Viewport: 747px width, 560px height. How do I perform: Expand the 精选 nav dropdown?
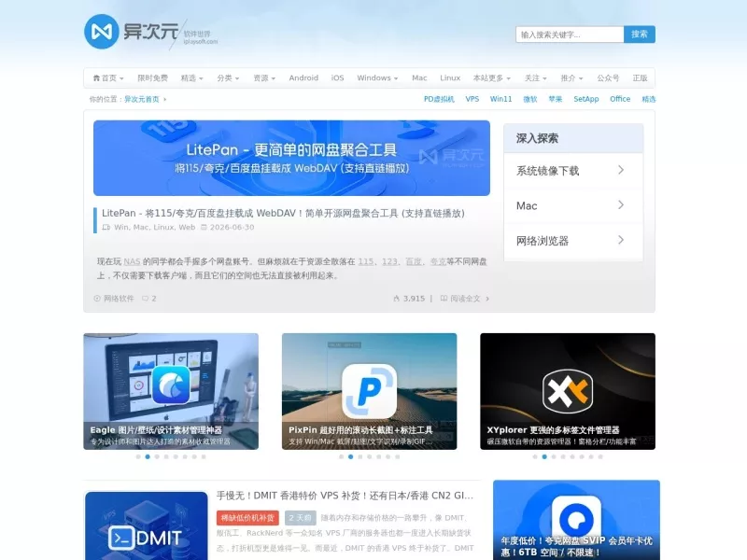tap(191, 78)
